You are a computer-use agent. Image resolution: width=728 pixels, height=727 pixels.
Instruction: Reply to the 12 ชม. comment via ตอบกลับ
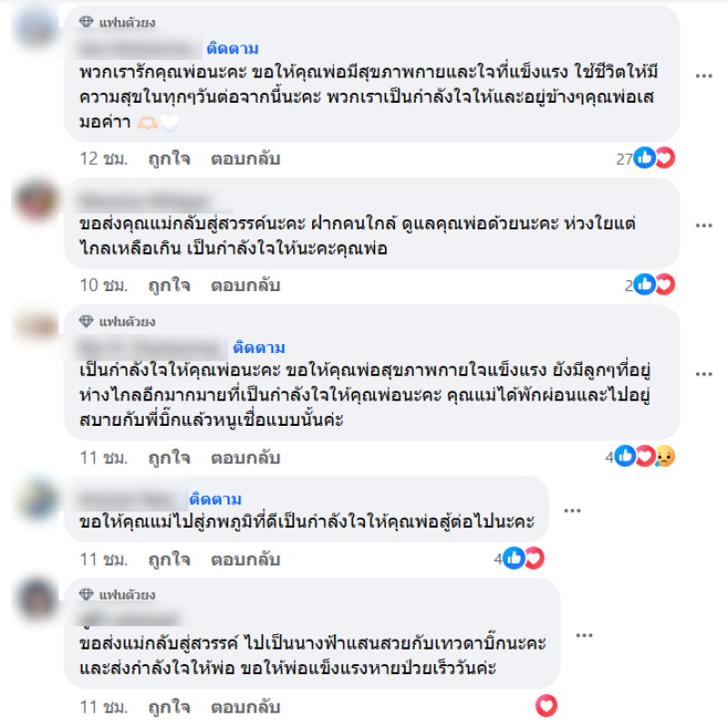(x=246, y=158)
